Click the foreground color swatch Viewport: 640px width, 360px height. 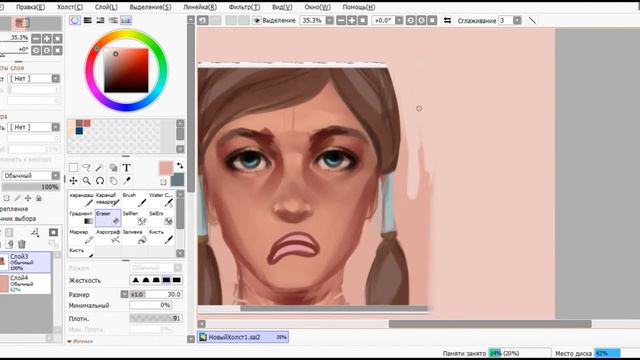166,168
